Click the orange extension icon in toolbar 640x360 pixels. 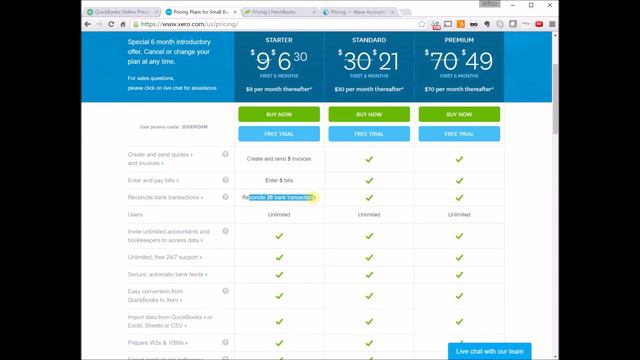[461, 24]
